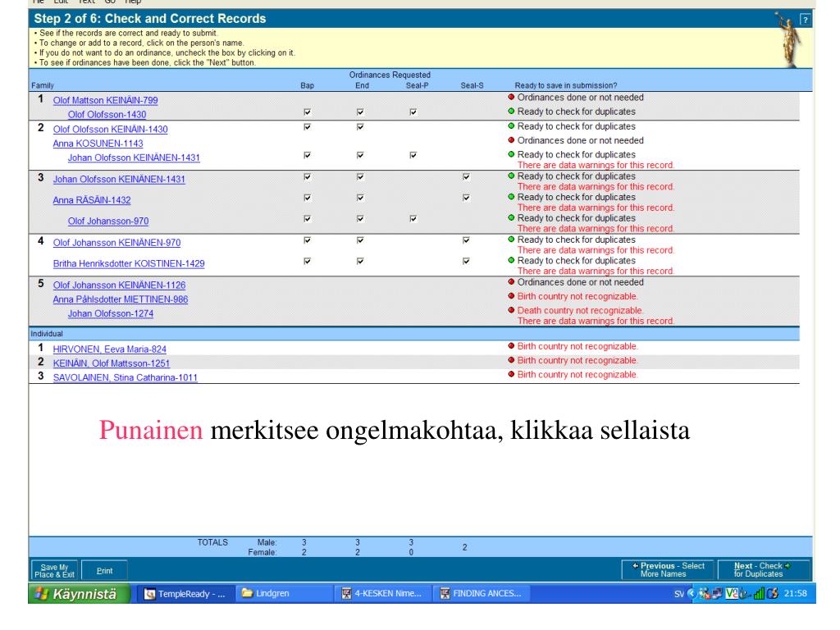Uncheck Bap box for Anna RÄSÄIN-1432
Screen dimensions: 840x630
pos(307,198)
